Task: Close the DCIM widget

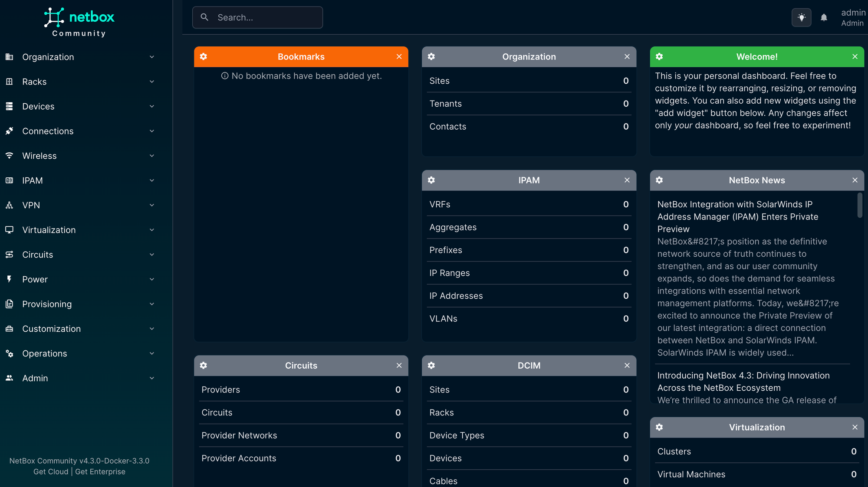Action: pyautogui.click(x=627, y=366)
